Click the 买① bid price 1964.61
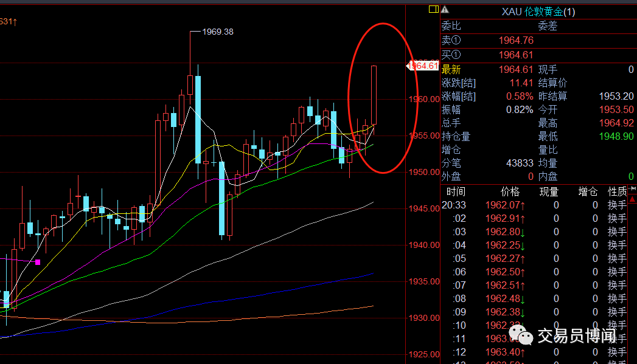 click(x=515, y=55)
